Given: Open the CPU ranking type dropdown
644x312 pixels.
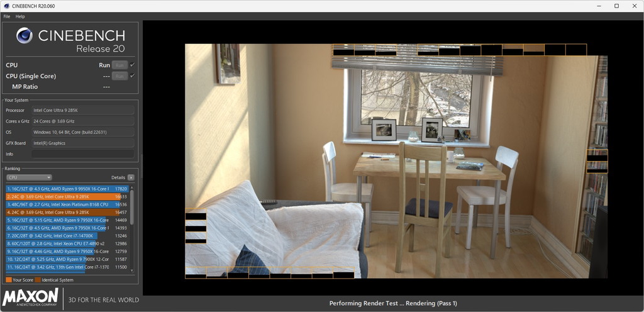Looking at the screenshot, I should coord(29,177).
